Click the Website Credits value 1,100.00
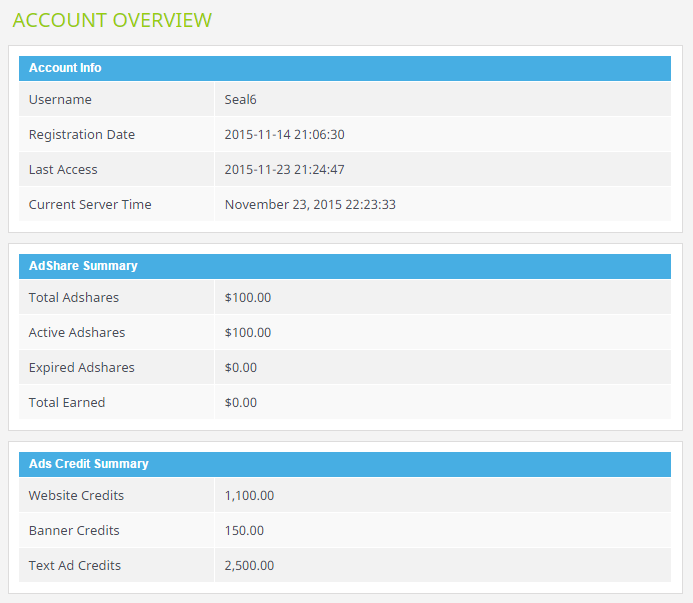 pos(249,496)
